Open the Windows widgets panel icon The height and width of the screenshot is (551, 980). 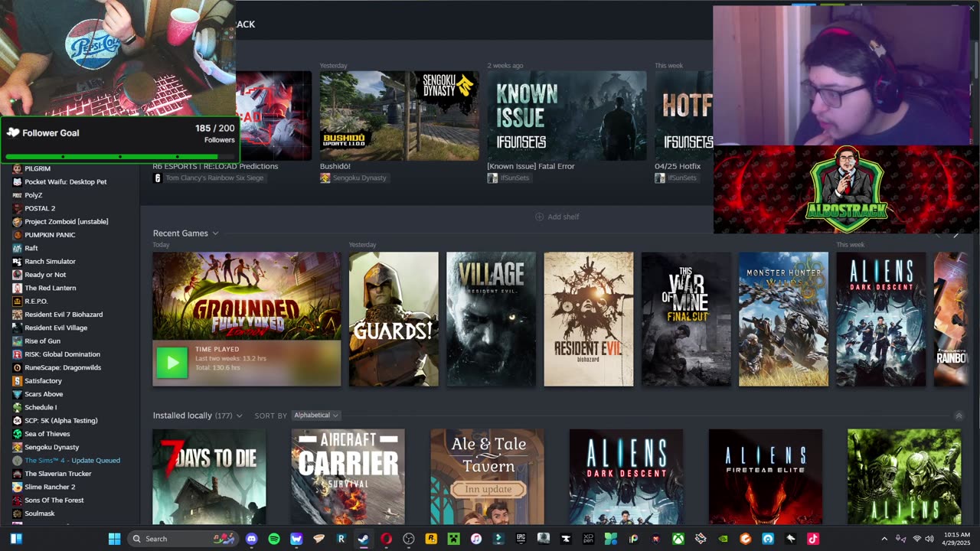16,539
